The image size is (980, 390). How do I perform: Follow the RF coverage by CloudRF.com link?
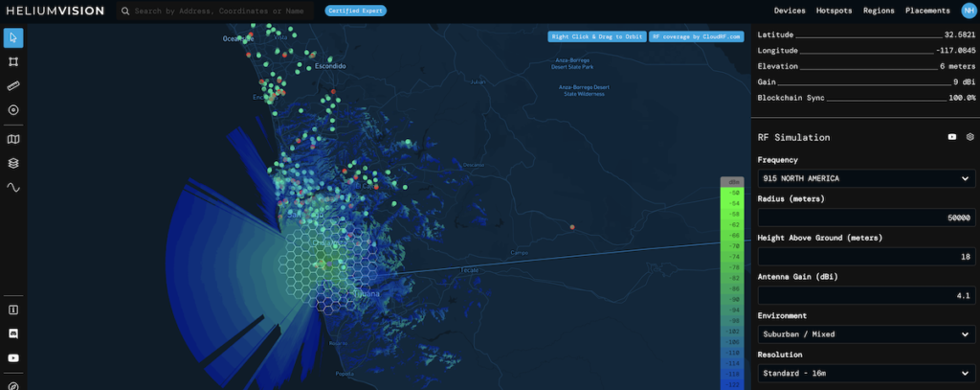[696, 36]
